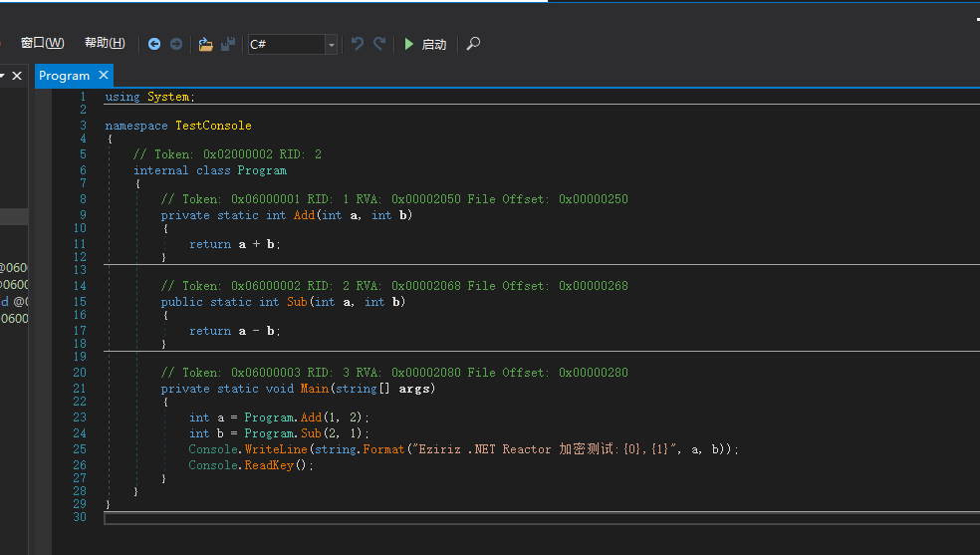This screenshot has height=555, width=980.
Task: Open the left panel options arrow
Action: click(x=3, y=76)
